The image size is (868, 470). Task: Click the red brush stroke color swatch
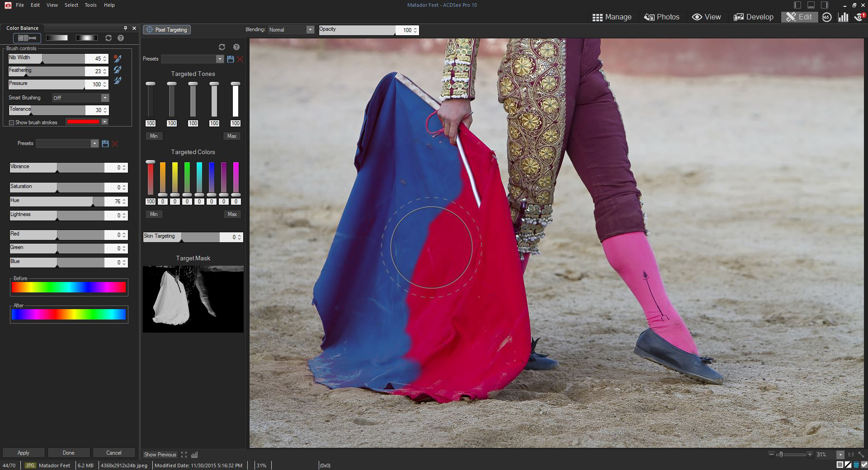(83, 122)
